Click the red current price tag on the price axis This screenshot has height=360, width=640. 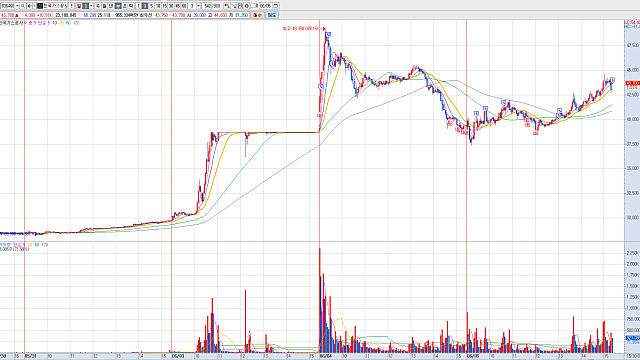[633, 83]
